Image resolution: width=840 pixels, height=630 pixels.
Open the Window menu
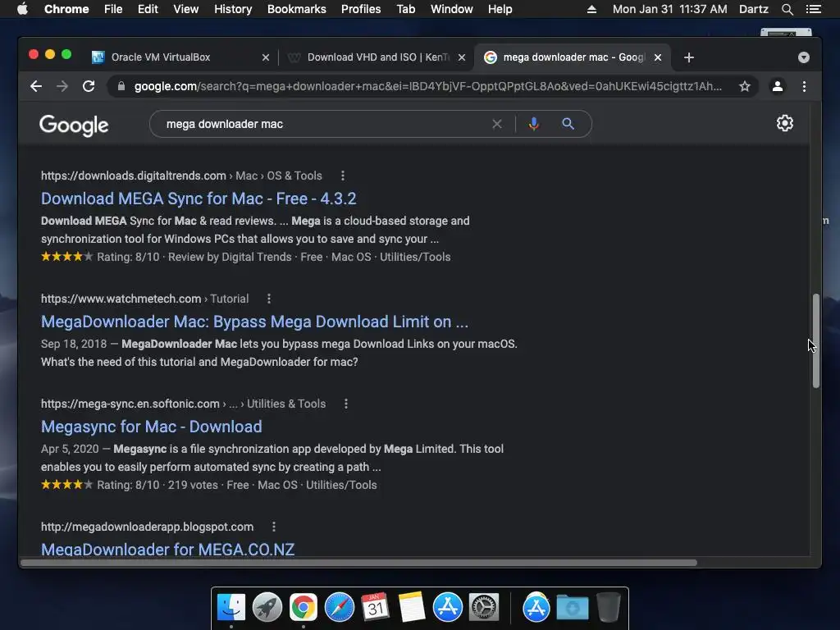(x=452, y=9)
